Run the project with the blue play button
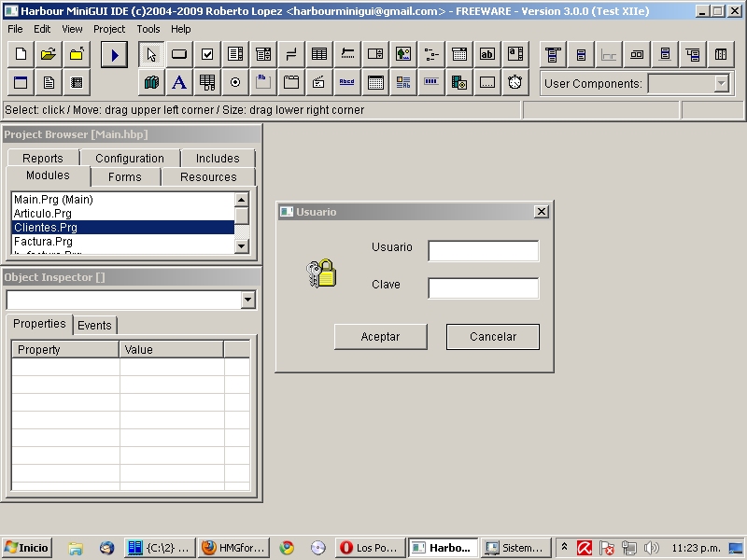The image size is (747, 560). point(114,55)
